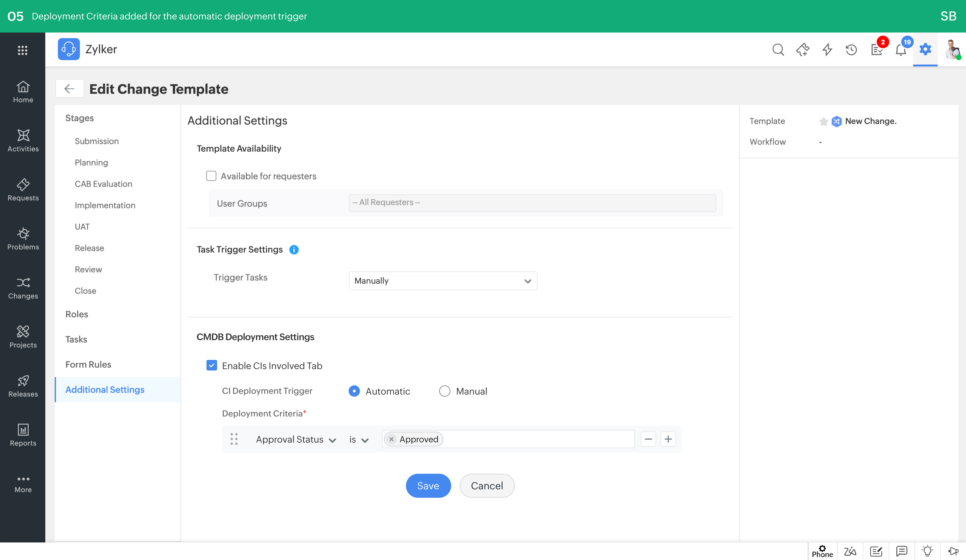The width and height of the screenshot is (966, 560).
Task: Click the search magnifier icon
Action: pos(778,49)
